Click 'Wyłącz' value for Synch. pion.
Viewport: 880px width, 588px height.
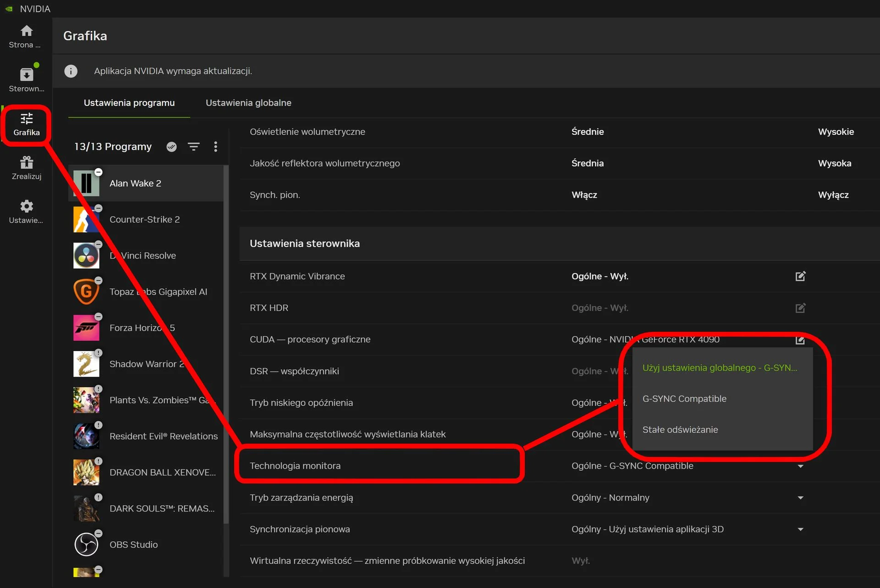coord(833,195)
